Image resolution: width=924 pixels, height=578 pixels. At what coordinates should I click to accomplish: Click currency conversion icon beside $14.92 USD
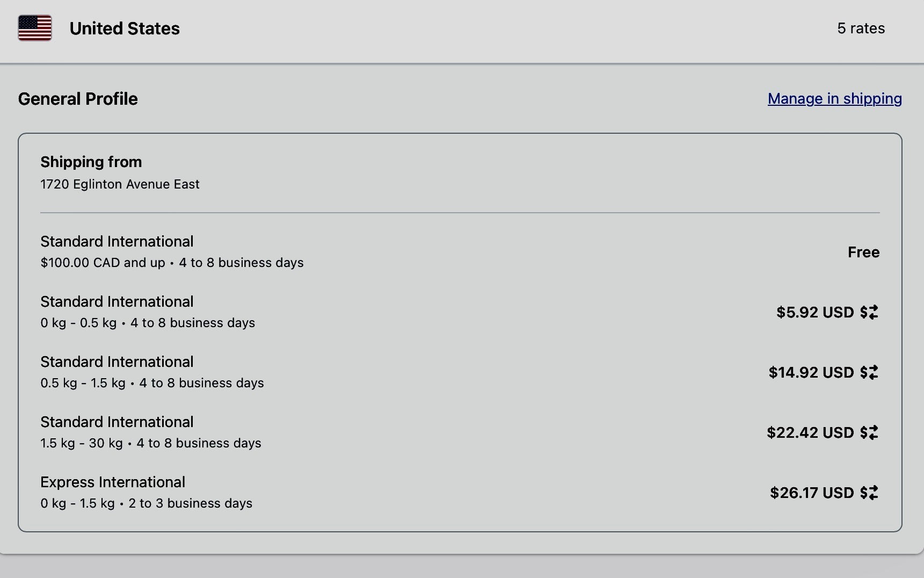[869, 372]
